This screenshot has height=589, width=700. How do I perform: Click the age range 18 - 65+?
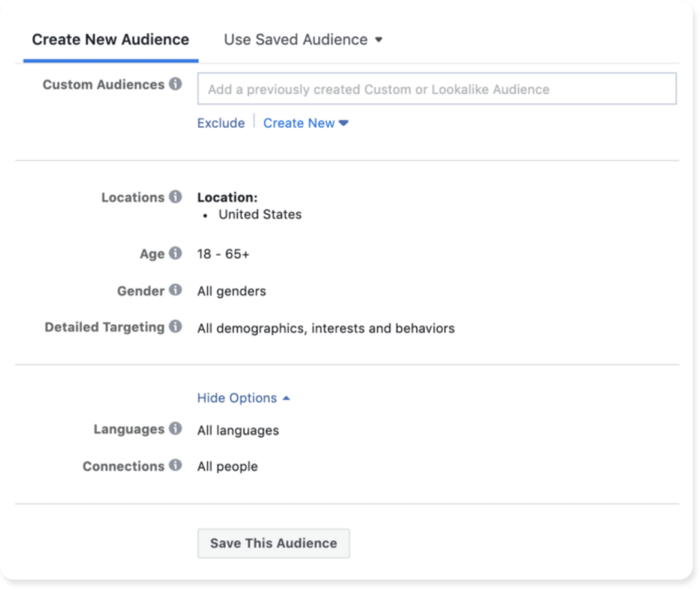tap(223, 254)
